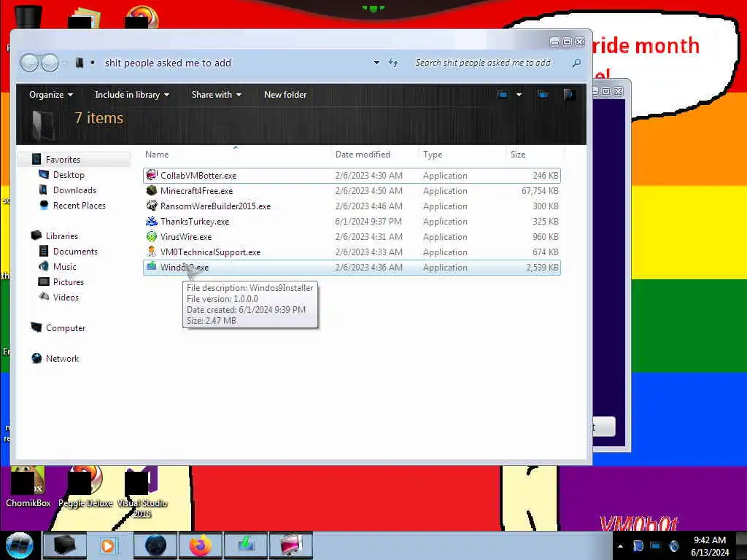Select the RansomWareBuilder2015.exe file name

pos(215,206)
